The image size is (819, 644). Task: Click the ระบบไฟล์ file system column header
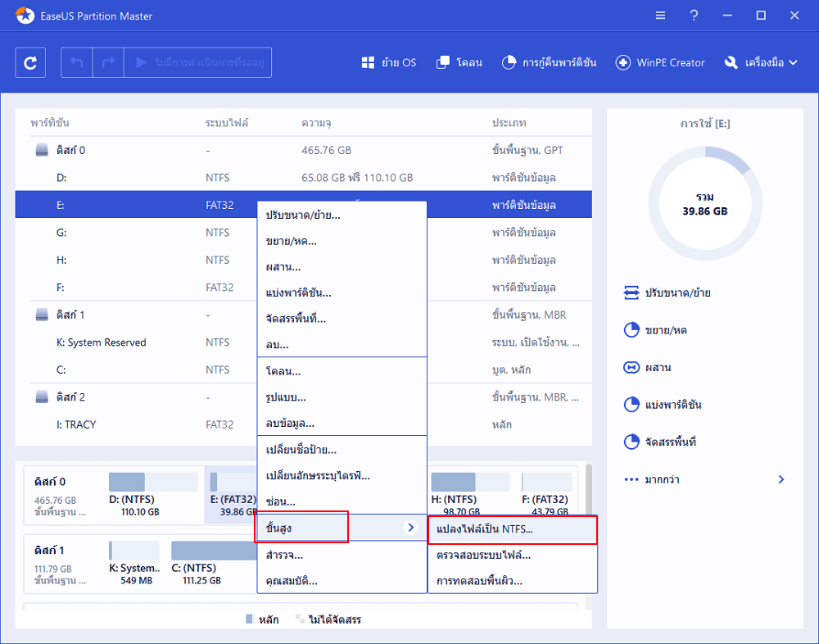(227, 123)
